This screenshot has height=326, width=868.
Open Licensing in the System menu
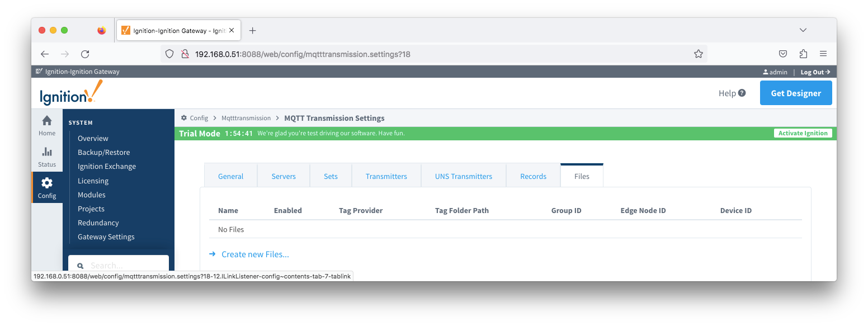[x=93, y=181]
